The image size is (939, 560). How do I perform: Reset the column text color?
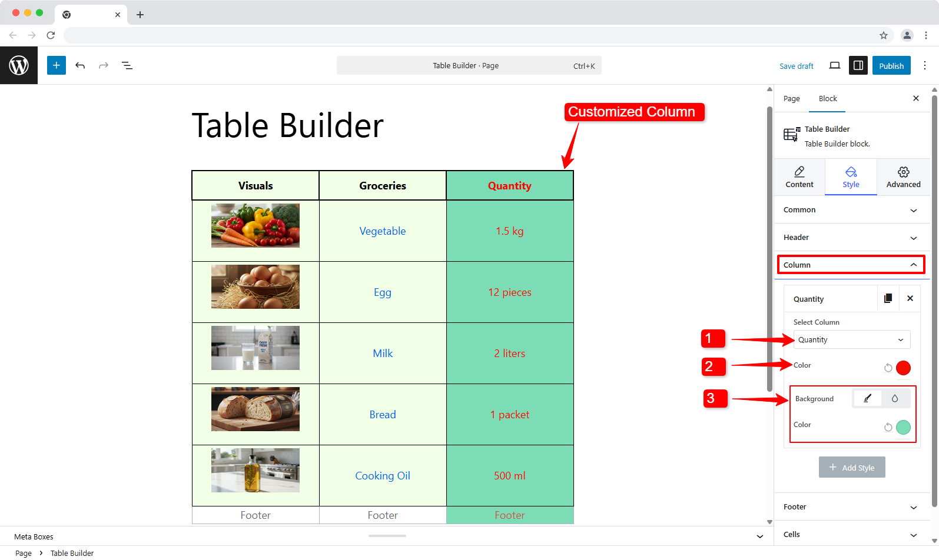point(888,368)
